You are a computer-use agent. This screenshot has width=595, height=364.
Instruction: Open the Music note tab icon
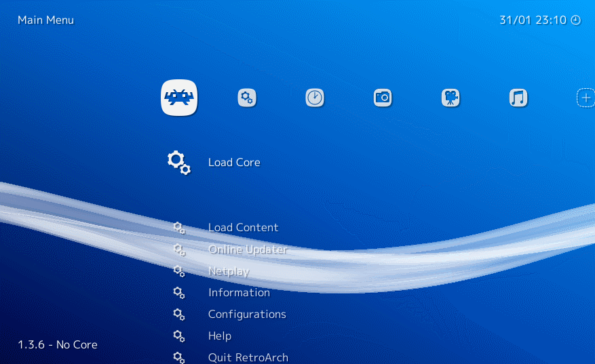pos(518,98)
